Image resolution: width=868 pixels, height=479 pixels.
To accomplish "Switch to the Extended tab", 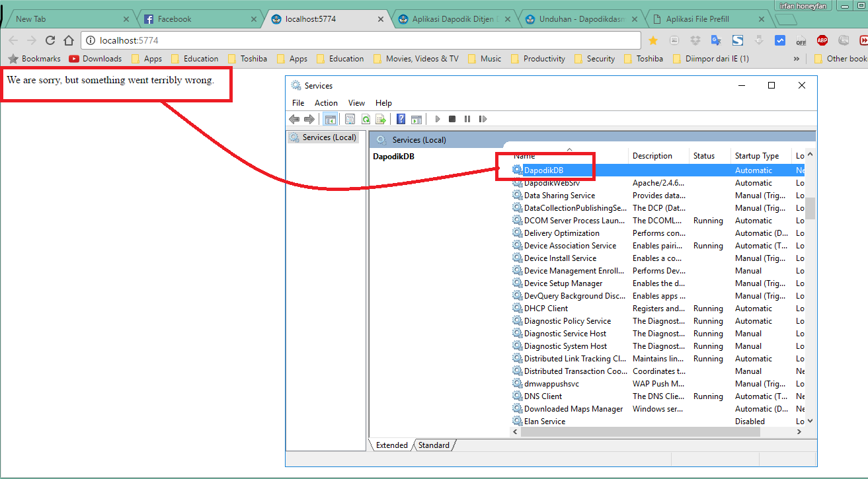I will (x=392, y=445).
